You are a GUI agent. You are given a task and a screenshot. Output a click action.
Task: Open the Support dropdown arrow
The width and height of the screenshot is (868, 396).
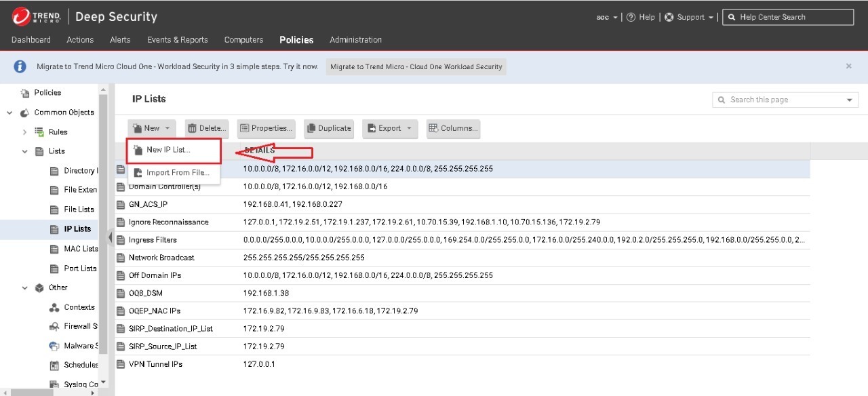(x=711, y=18)
